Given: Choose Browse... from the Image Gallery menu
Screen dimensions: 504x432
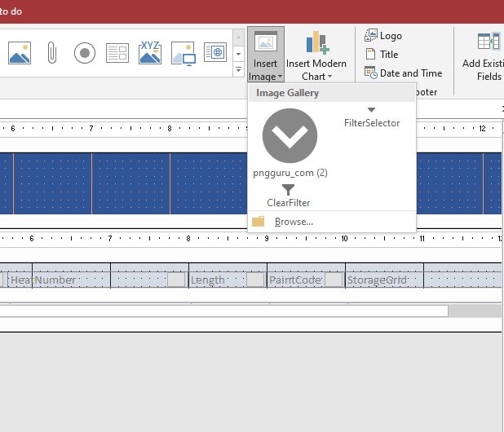Looking at the screenshot, I should [x=294, y=222].
